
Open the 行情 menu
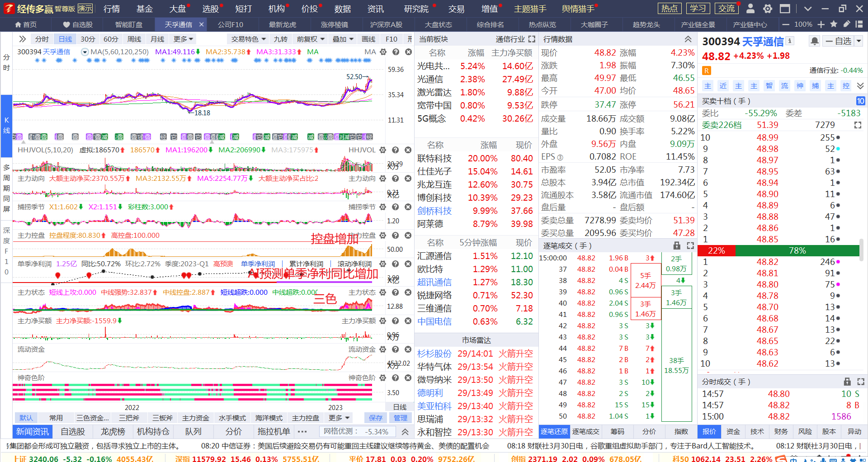112,9
